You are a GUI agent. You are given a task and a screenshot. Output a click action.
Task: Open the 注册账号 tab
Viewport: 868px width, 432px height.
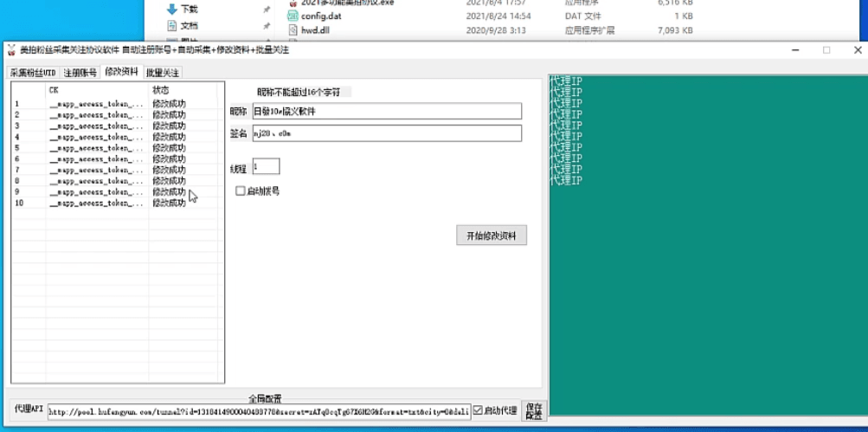point(80,73)
